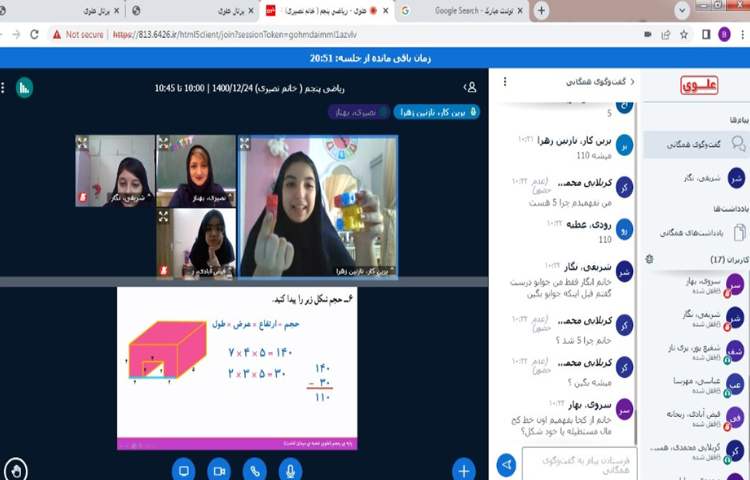Click fullscreen icon on bottom small webcam
The height and width of the screenshot is (480, 750).
(x=164, y=216)
